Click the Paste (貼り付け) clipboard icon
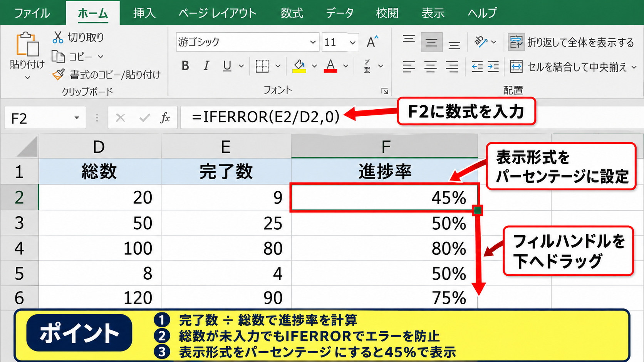 pos(27,44)
